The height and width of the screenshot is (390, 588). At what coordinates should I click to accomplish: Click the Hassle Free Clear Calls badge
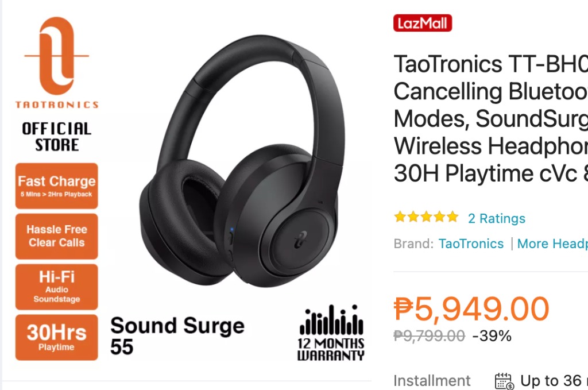(x=57, y=236)
